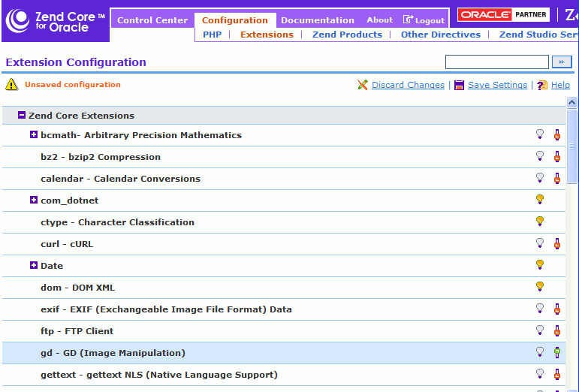Click the Zend Core for Oracle logo
This screenshot has height=392, width=579.
pyautogui.click(x=56, y=22)
